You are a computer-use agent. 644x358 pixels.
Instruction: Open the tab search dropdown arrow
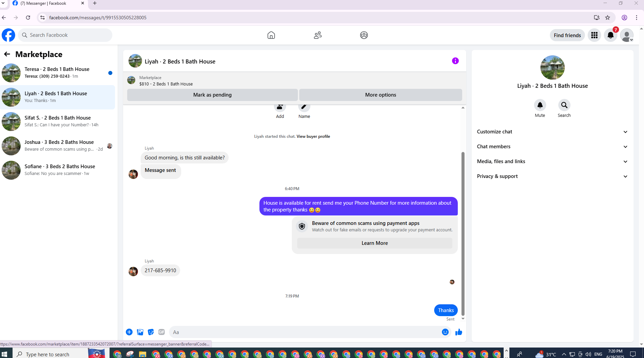click(3, 3)
